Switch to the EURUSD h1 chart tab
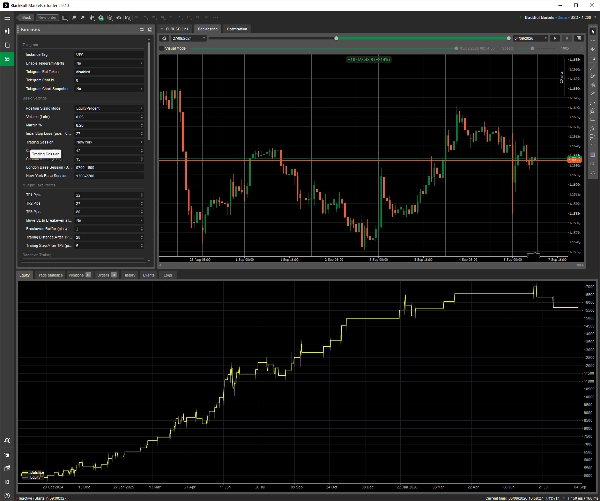The image size is (600, 501). [x=175, y=29]
